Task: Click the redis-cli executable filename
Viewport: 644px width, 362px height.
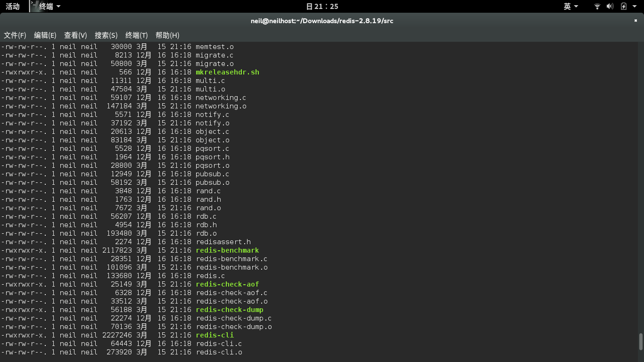Action: pyautogui.click(x=215, y=335)
